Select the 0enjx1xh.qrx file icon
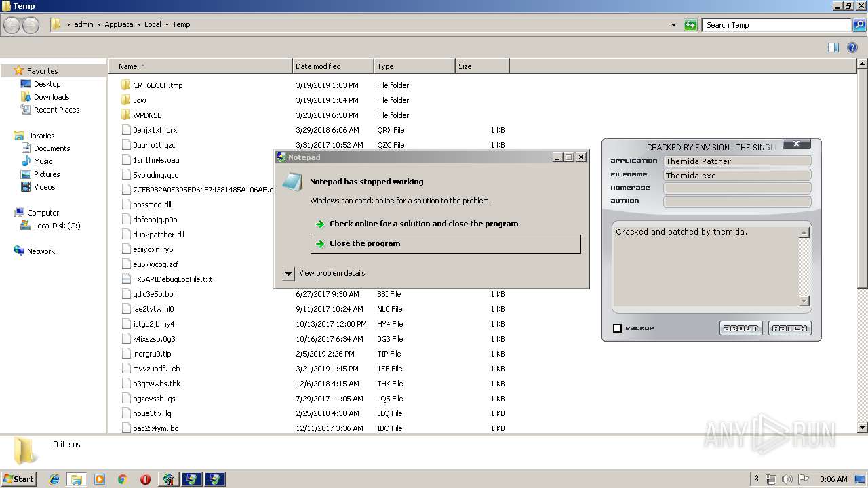Viewport: 868px width, 488px height. pos(125,130)
